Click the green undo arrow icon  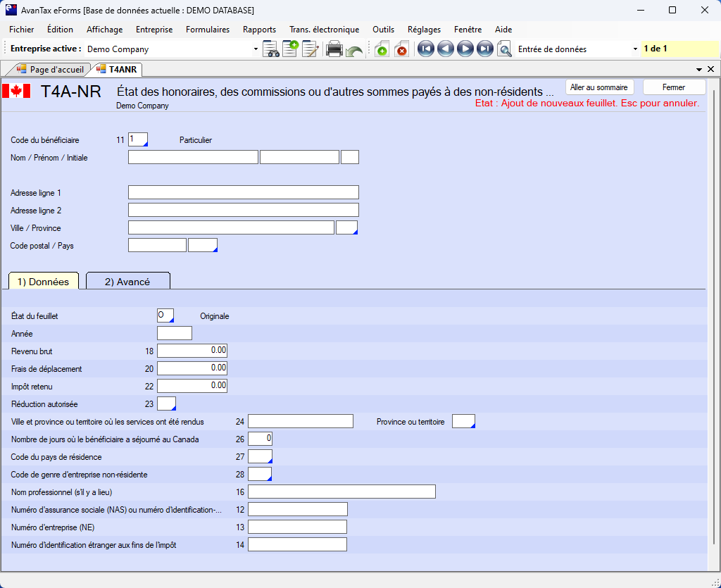click(x=354, y=51)
